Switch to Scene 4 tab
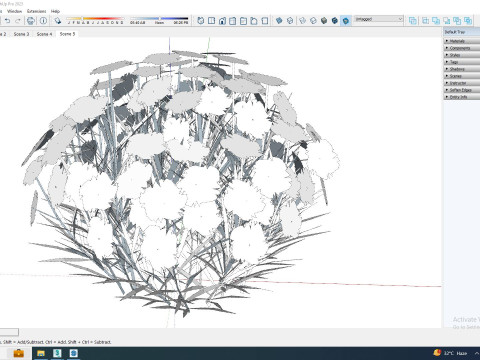 click(44, 34)
